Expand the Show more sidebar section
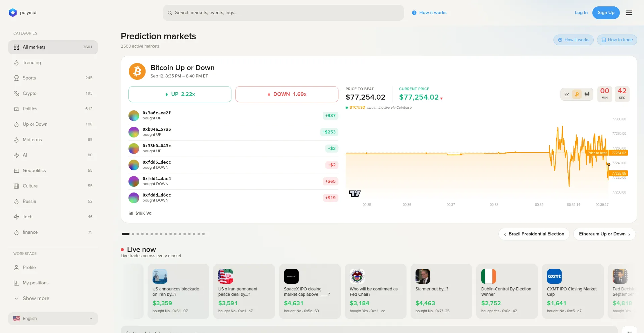Viewport: 644px width, 333px height. pyautogui.click(x=53, y=298)
